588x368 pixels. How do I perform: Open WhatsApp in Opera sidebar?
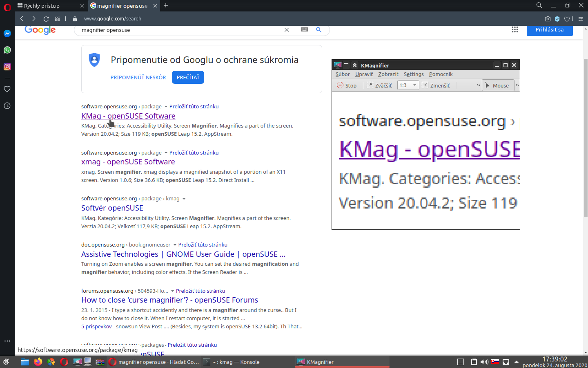point(7,50)
